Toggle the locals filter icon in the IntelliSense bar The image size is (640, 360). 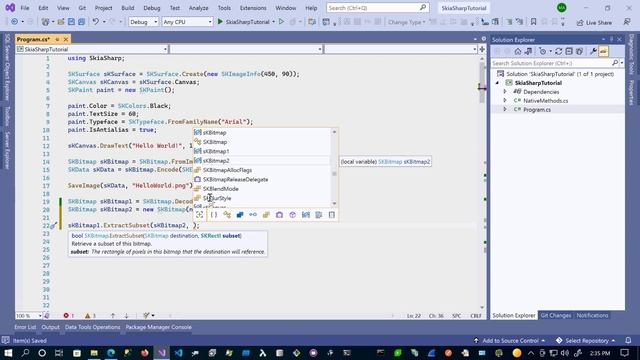[305, 215]
